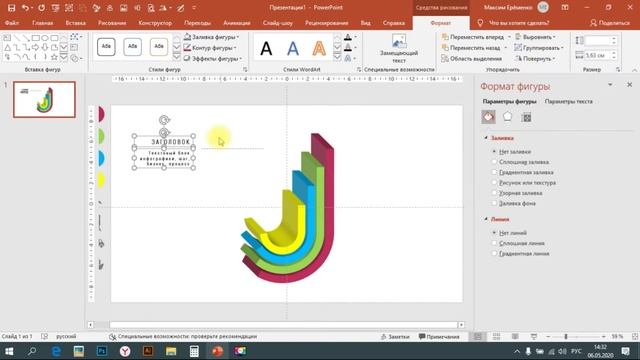640x360 pixels.
Task: Switch to the Конструктор ribbon tab
Action: click(x=155, y=23)
